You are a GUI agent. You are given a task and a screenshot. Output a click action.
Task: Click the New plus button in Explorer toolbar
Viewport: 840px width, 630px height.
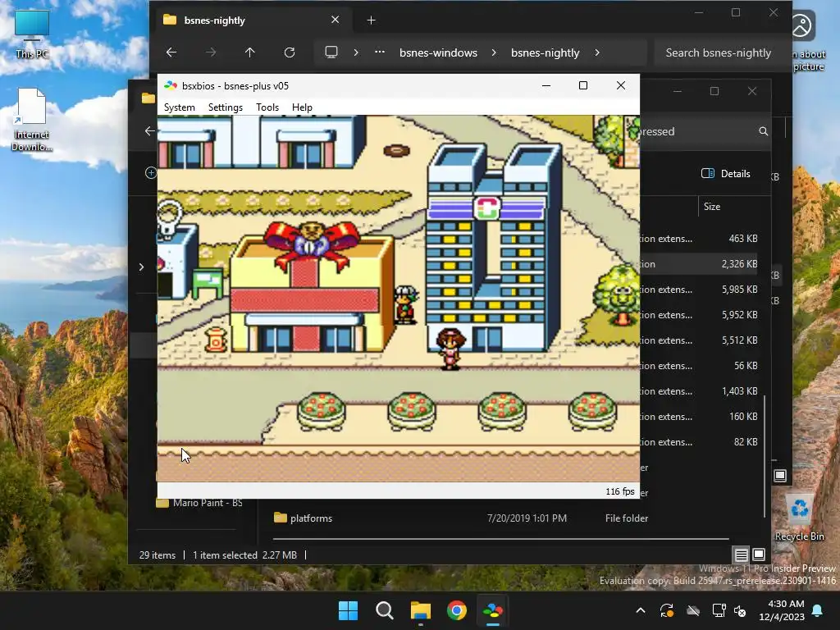click(x=151, y=172)
